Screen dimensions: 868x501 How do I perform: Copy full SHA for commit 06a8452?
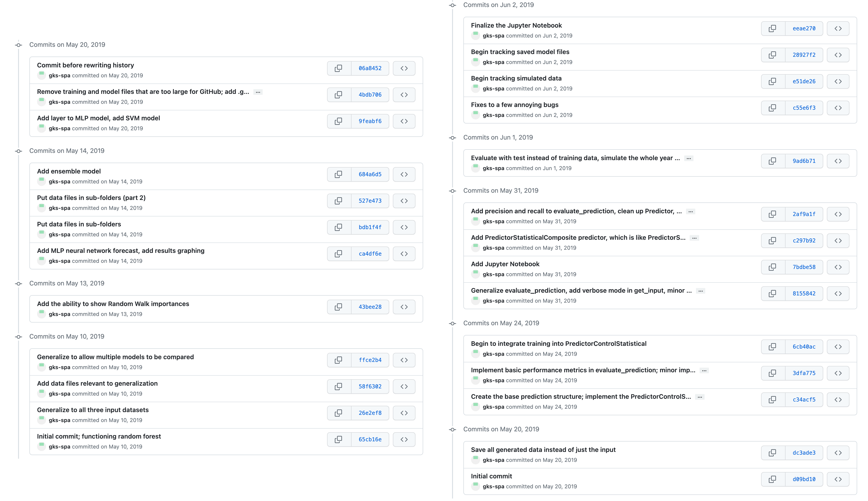pos(339,68)
